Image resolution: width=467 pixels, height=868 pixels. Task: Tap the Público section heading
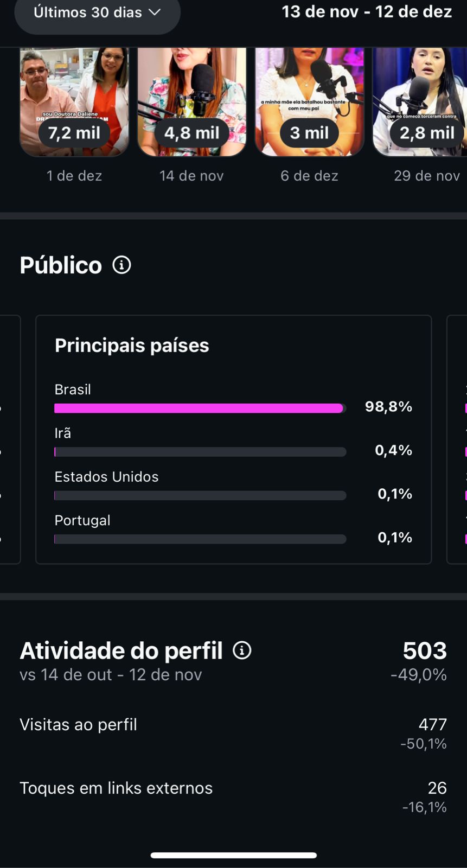click(61, 265)
